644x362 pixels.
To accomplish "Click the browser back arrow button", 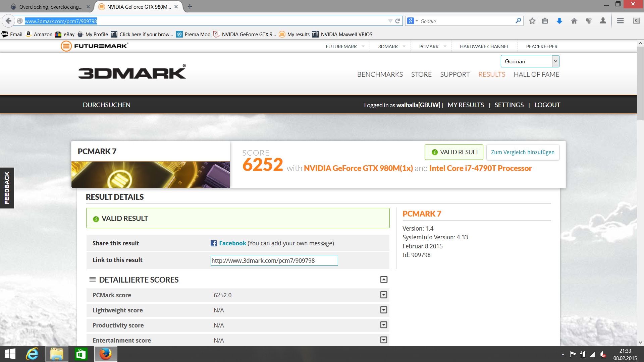I will point(8,21).
